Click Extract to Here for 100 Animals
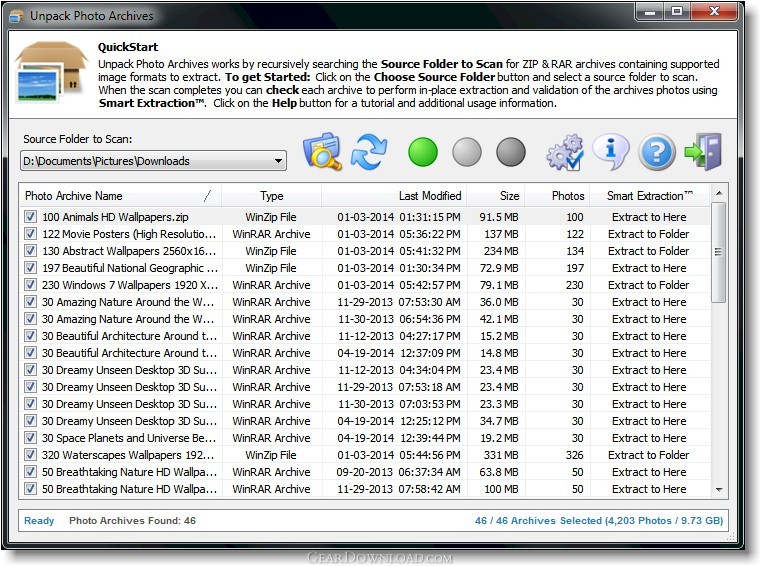The width and height of the screenshot is (761, 566). point(649,217)
